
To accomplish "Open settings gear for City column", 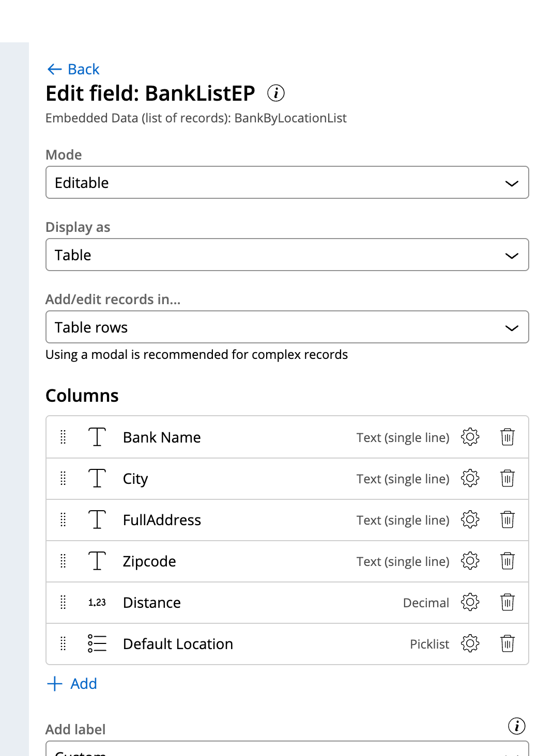I will 470,478.
